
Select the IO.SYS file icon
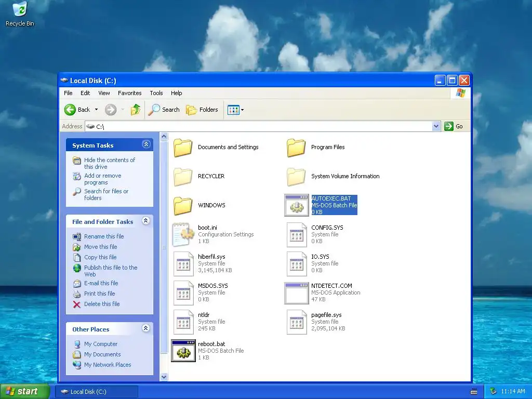pyautogui.click(x=297, y=263)
